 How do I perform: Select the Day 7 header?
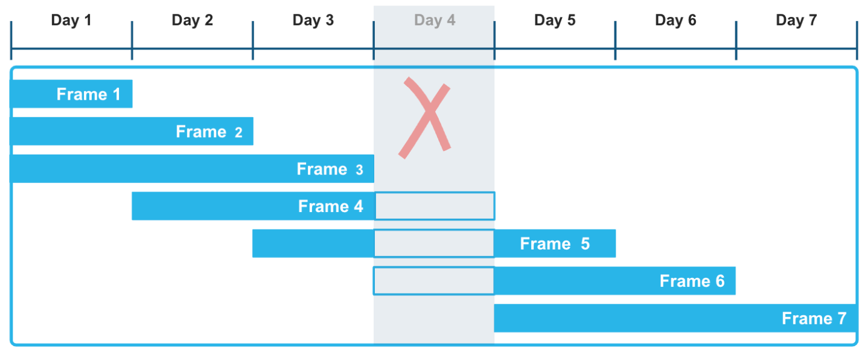(x=796, y=21)
